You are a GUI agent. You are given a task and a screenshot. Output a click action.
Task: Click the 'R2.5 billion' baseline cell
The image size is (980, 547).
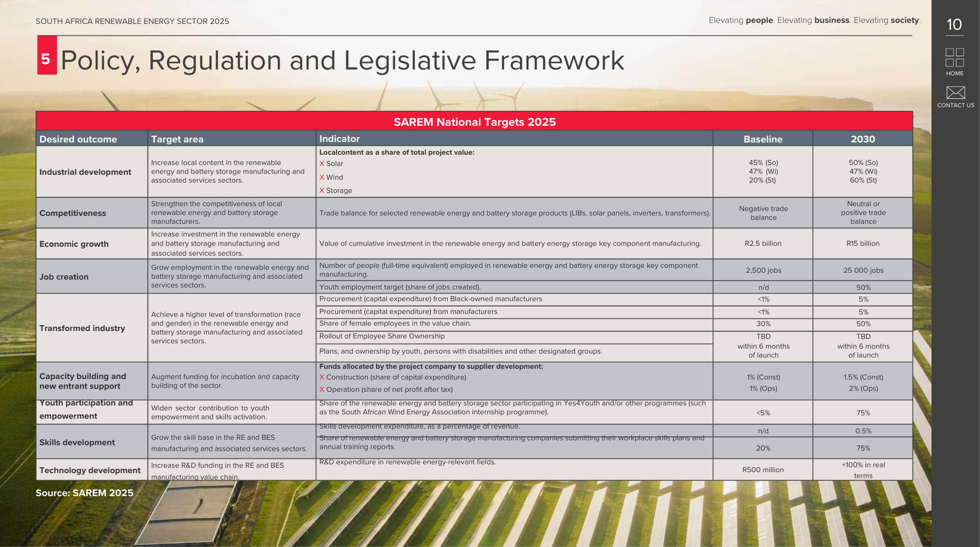pyautogui.click(x=763, y=244)
